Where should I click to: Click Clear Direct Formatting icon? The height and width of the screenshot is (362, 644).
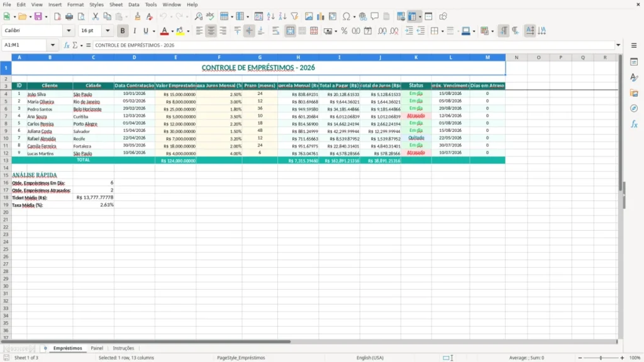(x=150, y=16)
